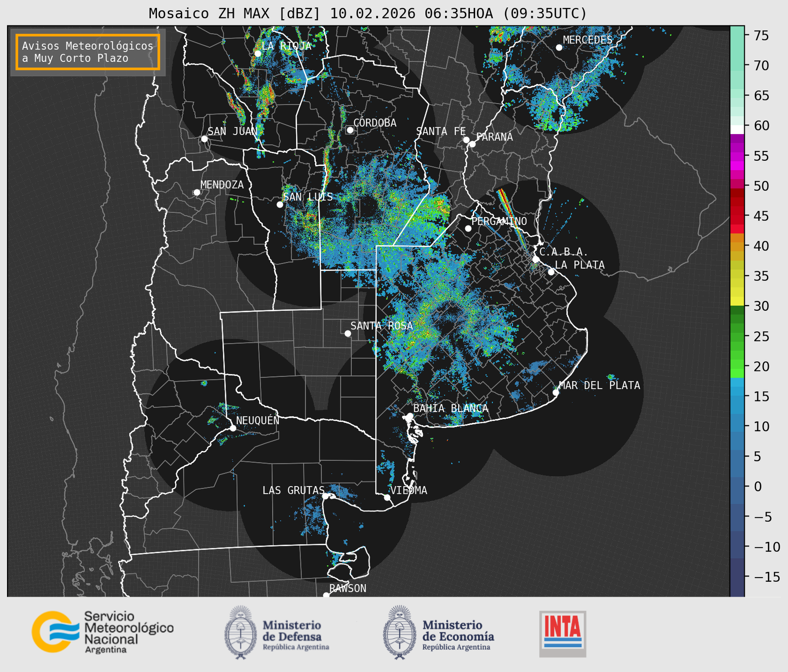Image resolution: width=788 pixels, height=672 pixels.
Task: Click the MERCEDES label text
Action: click(588, 40)
